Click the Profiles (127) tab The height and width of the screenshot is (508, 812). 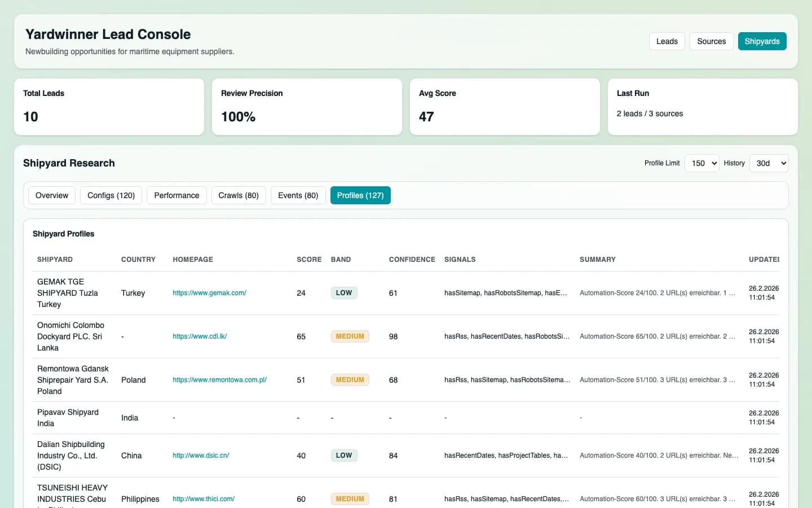[360, 195]
